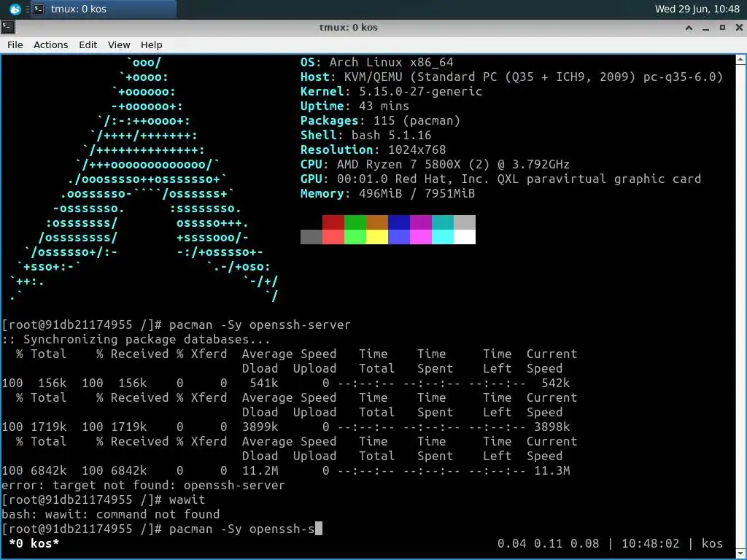This screenshot has height=560, width=747.
Task: Click the 'Packages: 115 (pacman)' line
Action: [x=380, y=121]
